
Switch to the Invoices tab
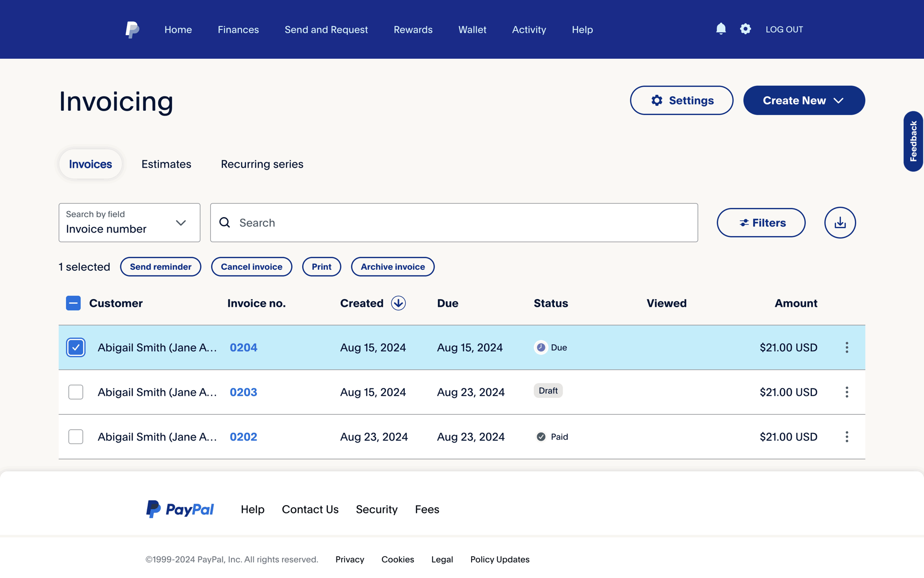(90, 164)
